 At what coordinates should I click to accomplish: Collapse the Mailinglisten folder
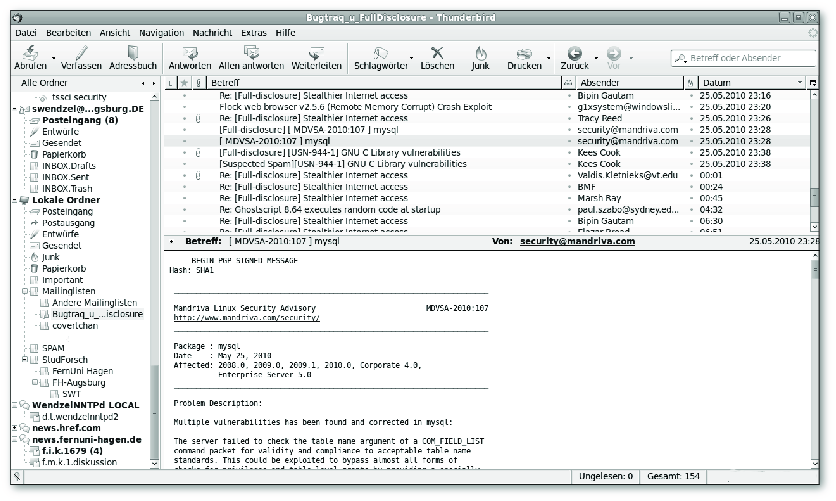tap(24, 290)
